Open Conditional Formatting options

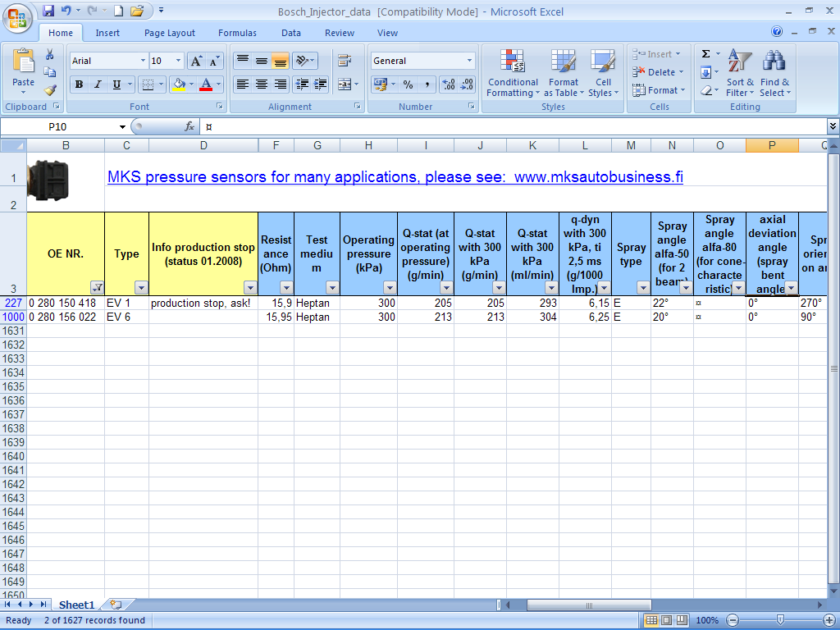(x=513, y=73)
